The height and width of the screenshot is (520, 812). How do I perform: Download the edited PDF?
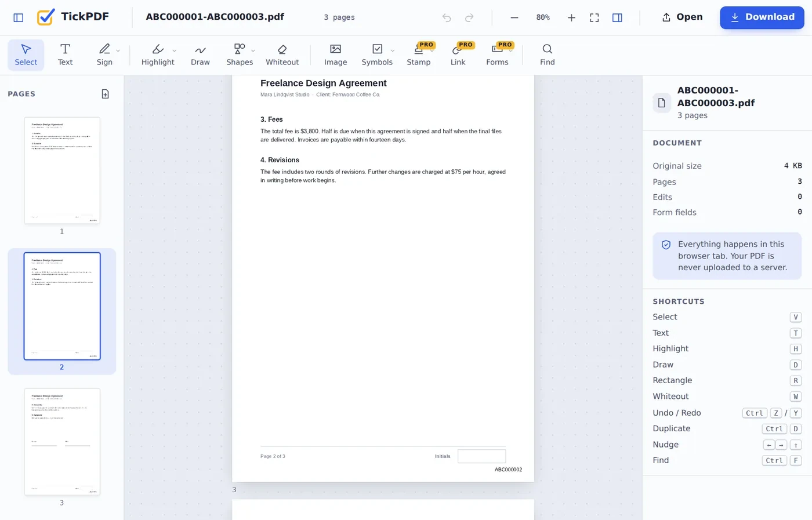(762, 17)
